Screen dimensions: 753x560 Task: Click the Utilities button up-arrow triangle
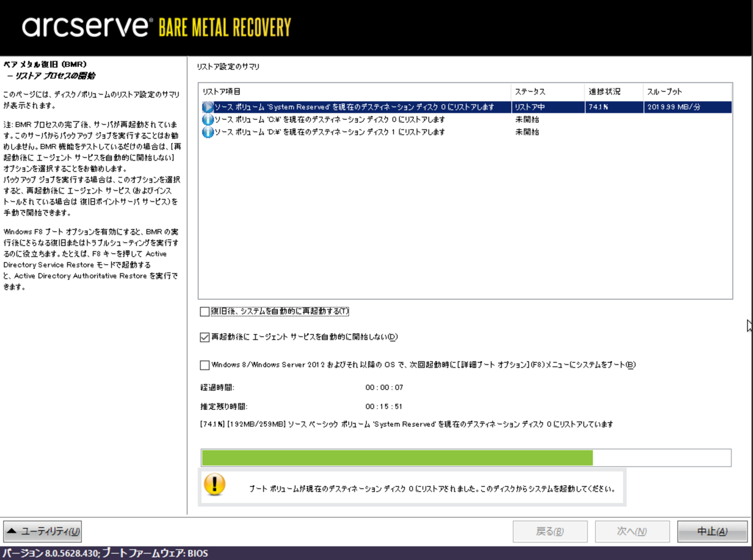point(12,531)
